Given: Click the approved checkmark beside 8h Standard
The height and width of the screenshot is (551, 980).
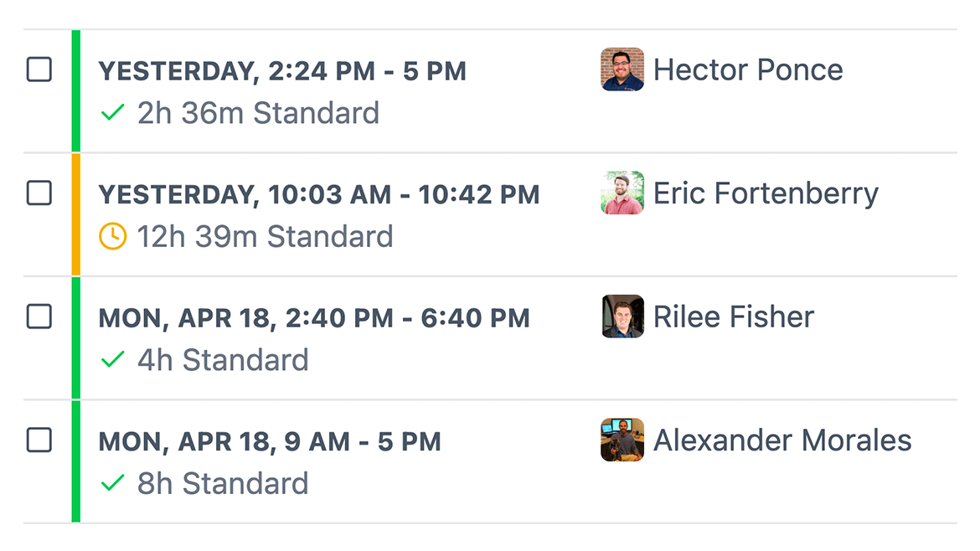Looking at the screenshot, I should (x=112, y=483).
